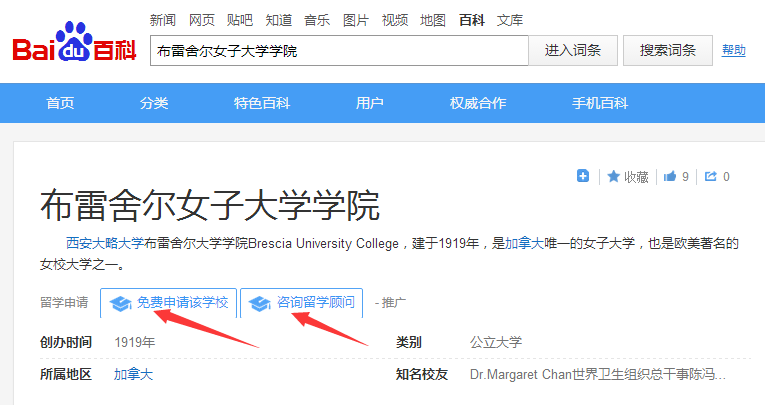This screenshot has height=405, width=765.
Task: Click the 推广 promotion label
Action: pos(394,303)
